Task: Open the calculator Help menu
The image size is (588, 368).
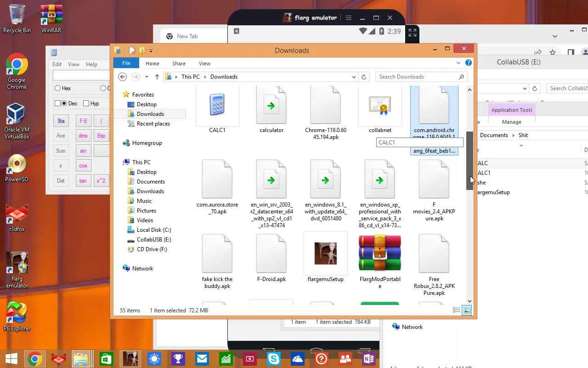Action: click(91, 64)
